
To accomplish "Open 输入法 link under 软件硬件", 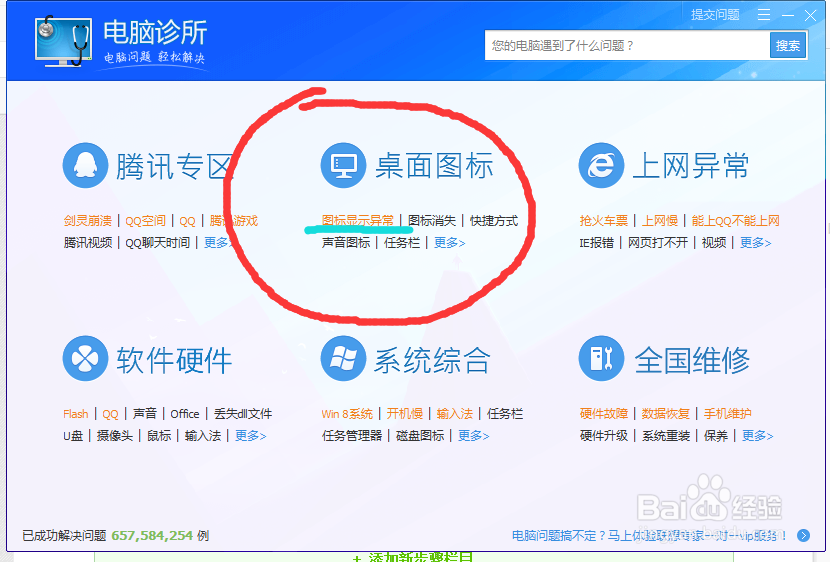I will coord(203,436).
